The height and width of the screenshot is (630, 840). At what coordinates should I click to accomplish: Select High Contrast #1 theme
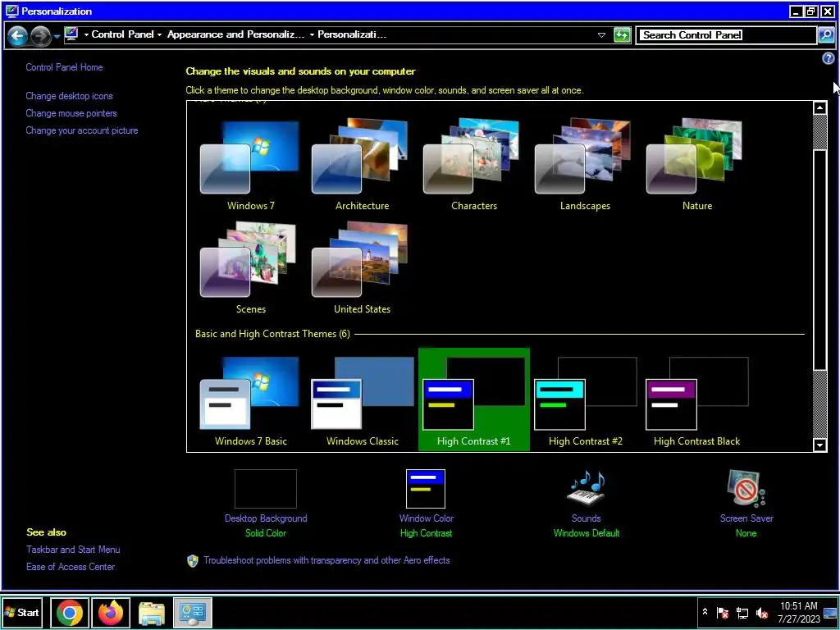[473, 399]
